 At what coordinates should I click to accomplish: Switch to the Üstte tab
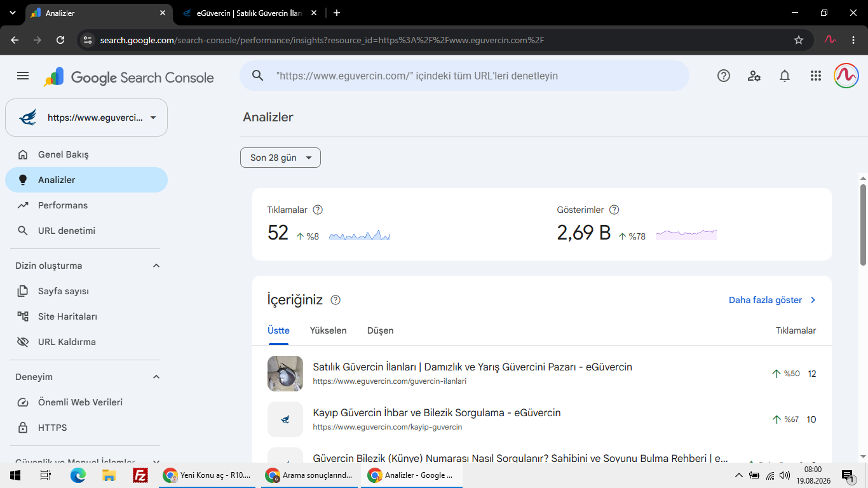point(278,330)
